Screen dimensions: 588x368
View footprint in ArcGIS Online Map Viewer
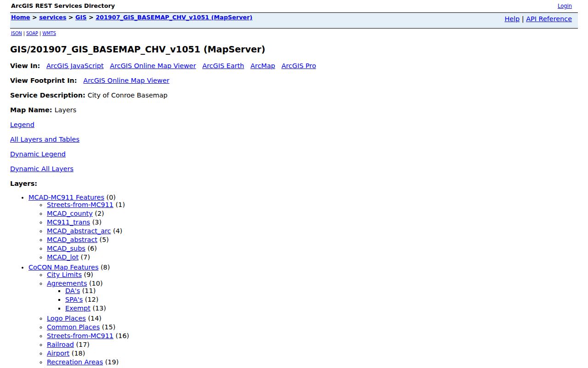point(126,80)
